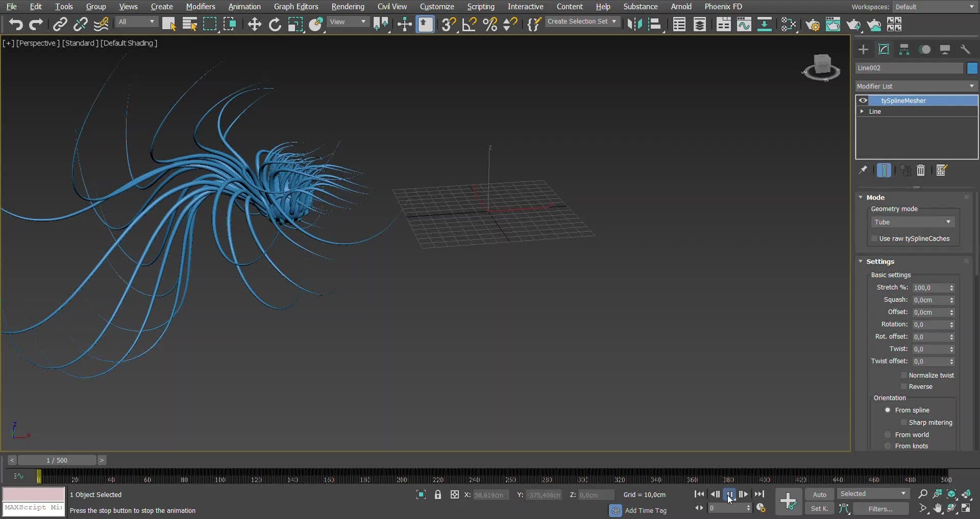Click the blue object color swatch
The image size is (980, 519).
(972, 68)
